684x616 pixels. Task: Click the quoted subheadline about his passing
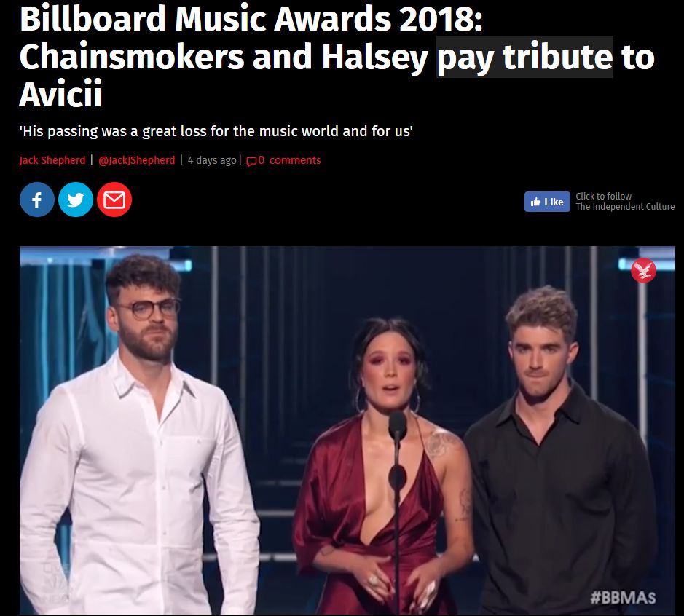pos(216,131)
